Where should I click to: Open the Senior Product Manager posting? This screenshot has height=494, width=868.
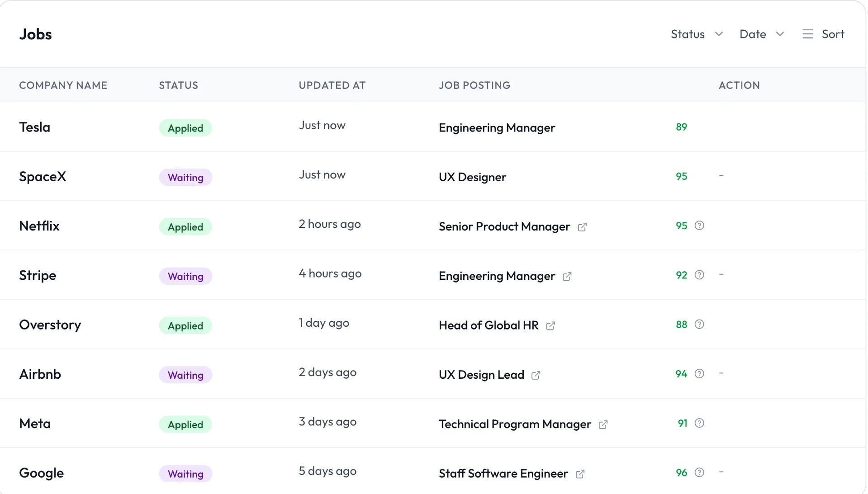504,226
